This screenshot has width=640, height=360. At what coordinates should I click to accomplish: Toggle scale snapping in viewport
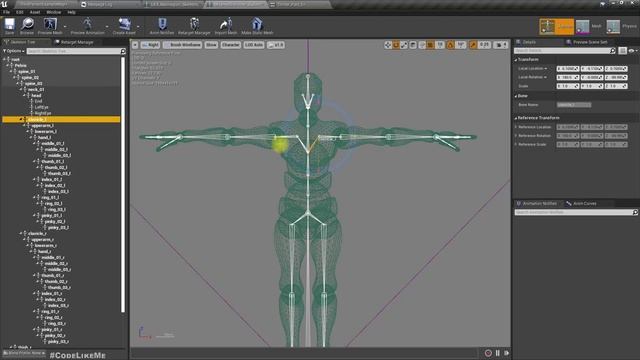point(473,45)
